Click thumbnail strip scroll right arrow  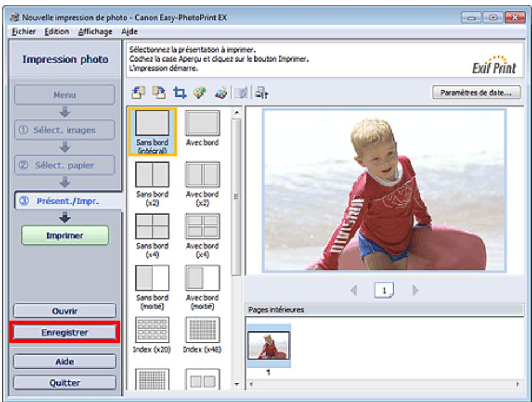[518, 384]
